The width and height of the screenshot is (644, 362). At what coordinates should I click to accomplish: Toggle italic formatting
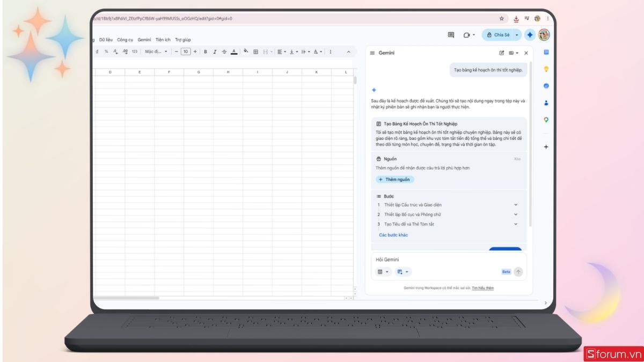[215, 51]
